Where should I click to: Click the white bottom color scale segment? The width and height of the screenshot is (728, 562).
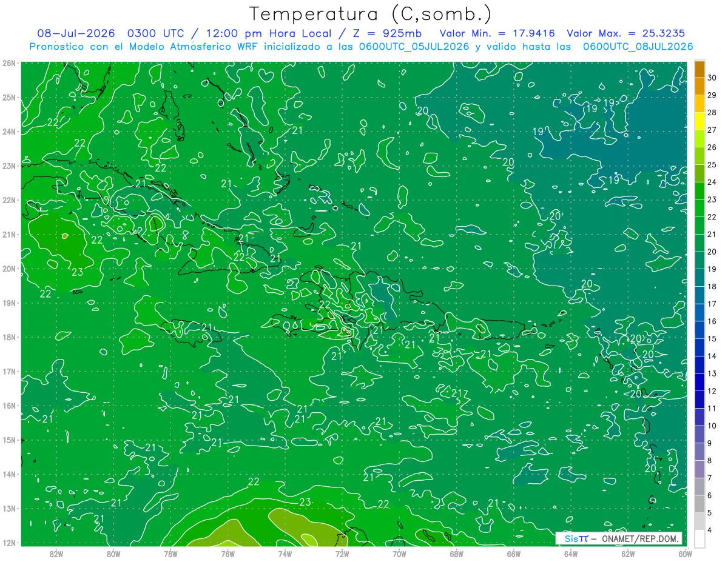699,538
